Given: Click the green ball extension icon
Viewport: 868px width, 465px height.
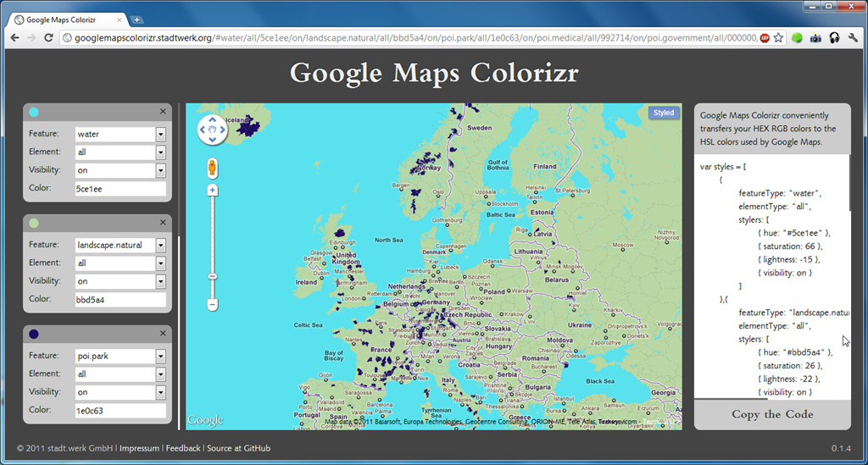Looking at the screenshot, I should point(797,37).
